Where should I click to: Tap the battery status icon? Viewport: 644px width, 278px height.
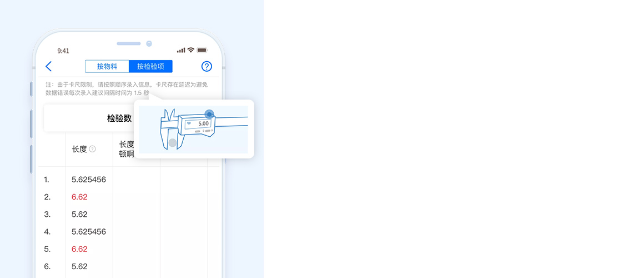pyautogui.click(x=202, y=50)
